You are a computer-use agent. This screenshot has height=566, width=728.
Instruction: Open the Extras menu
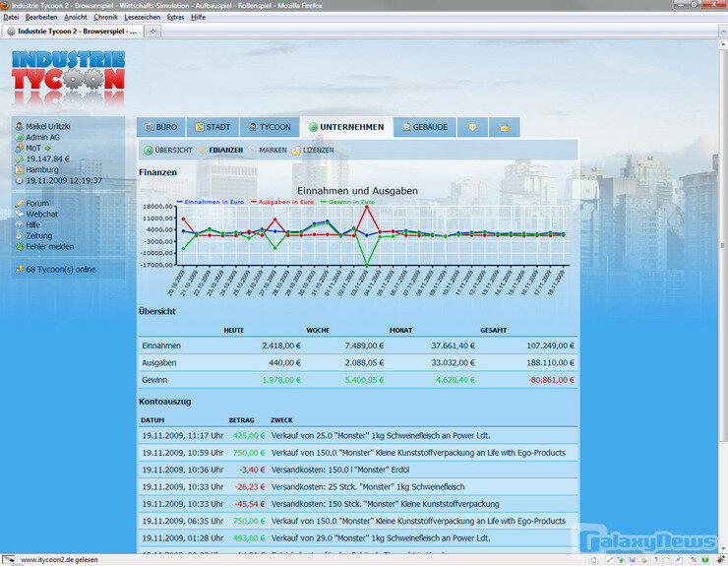click(x=175, y=17)
